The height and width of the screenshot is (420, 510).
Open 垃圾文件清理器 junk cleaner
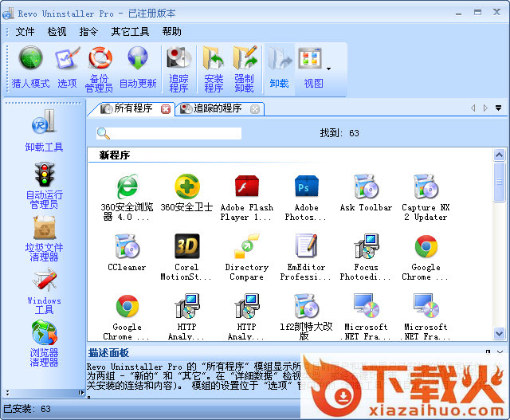44,239
